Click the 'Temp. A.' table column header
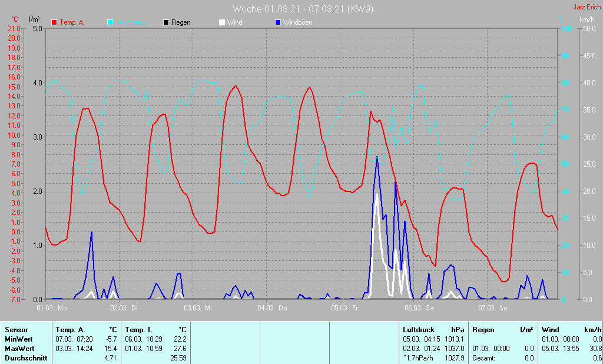Viewport: 603px width, 364px height. point(71,330)
